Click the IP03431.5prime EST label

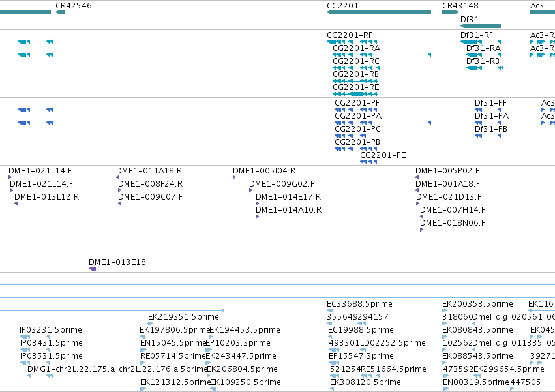[x=52, y=343]
